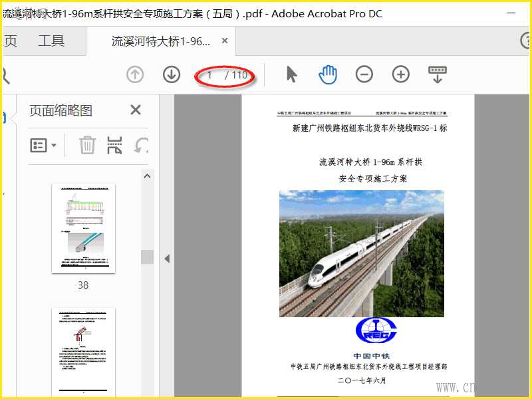Click page label 38 under thumbnail
532x399 pixels.
pyautogui.click(x=83, y=285)
